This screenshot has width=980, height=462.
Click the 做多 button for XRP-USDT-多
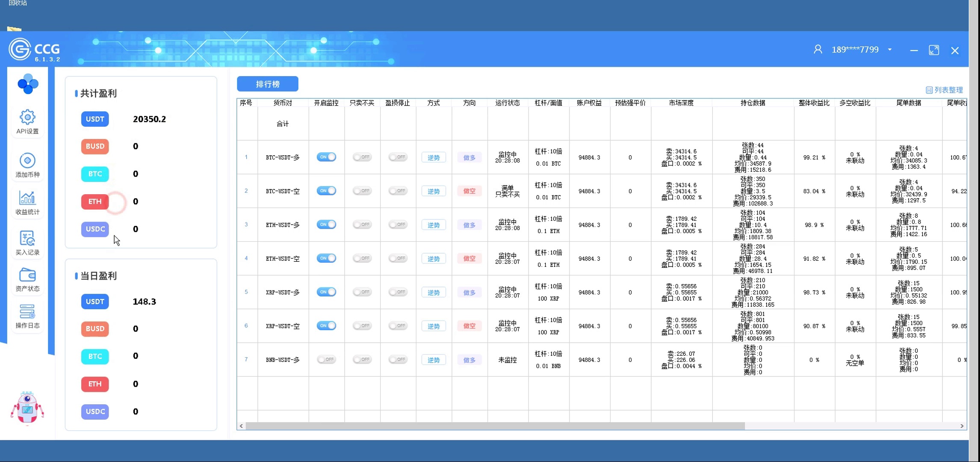pyautogui.click(x=469, y=293)
